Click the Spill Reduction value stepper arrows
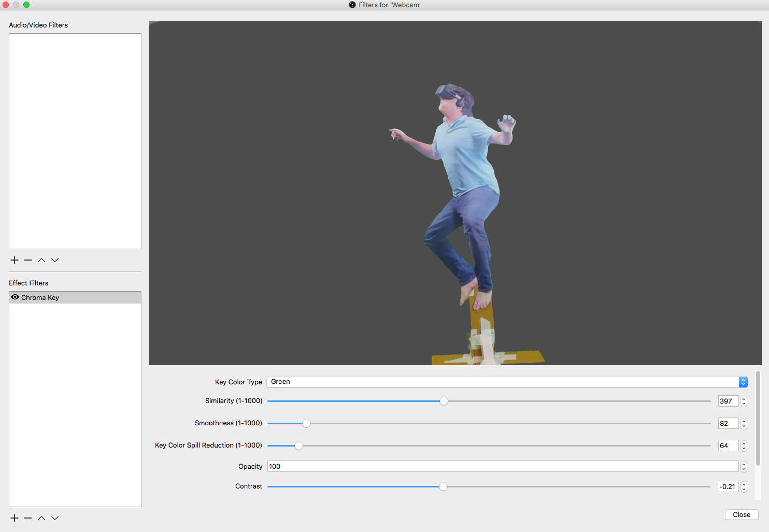 pyautogui.click(x=744, y=446)
